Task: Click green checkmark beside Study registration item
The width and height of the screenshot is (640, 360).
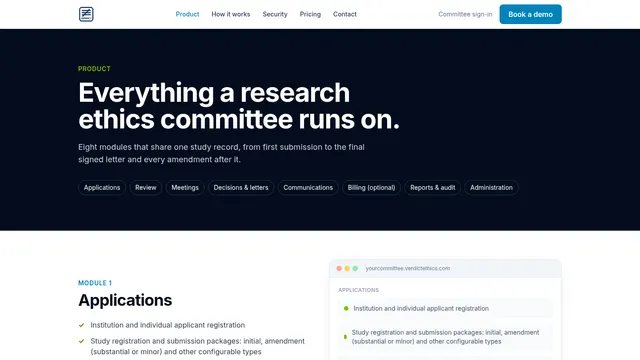Action: pyautogui.click(x=82, y=341)
